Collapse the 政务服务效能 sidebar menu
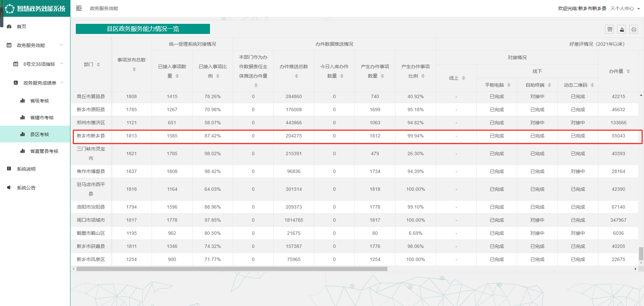 point(61,45)
